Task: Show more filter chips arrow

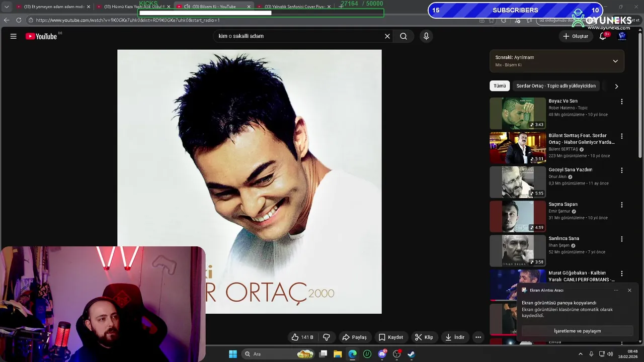Action: tap(616, 86)
